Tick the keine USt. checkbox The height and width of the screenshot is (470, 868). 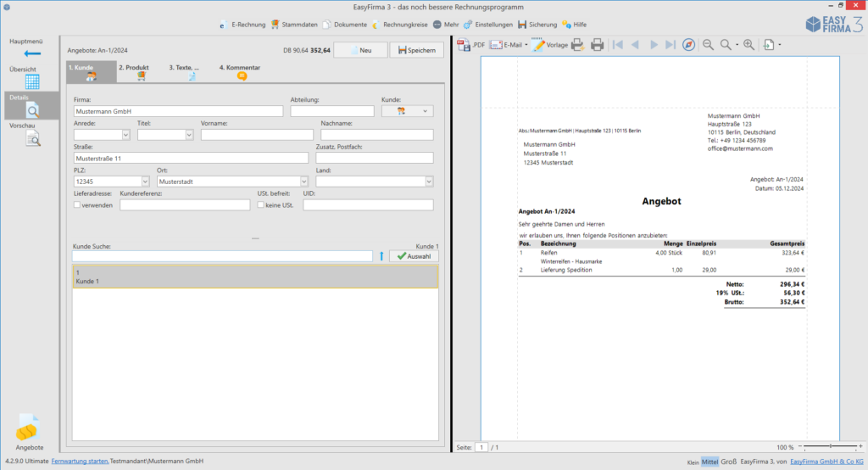[x=260, y=205]
